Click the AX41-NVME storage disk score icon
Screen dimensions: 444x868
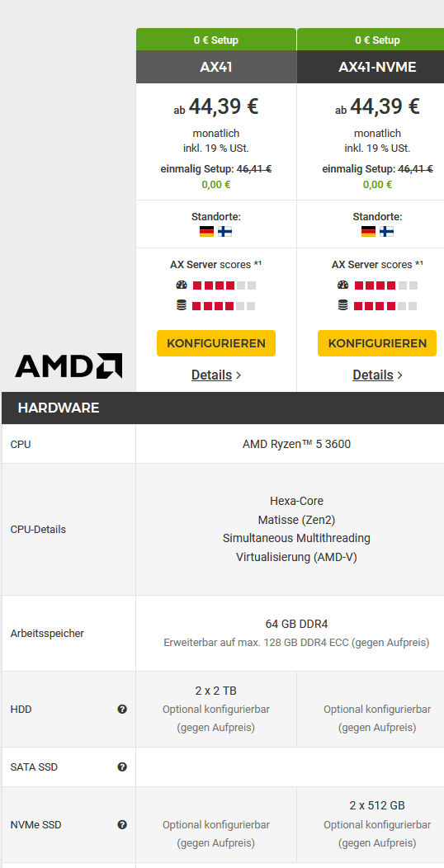click(342, 305)
